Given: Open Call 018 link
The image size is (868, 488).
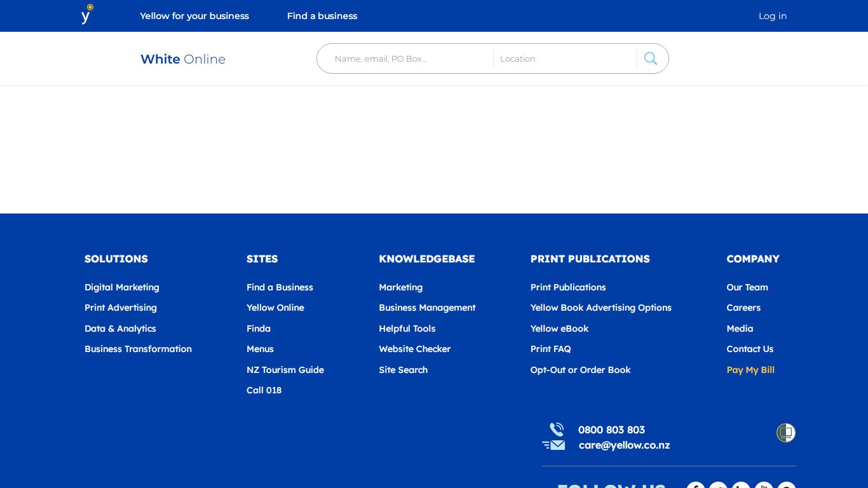Looking at the screenshot, I should tap(264, 390).
